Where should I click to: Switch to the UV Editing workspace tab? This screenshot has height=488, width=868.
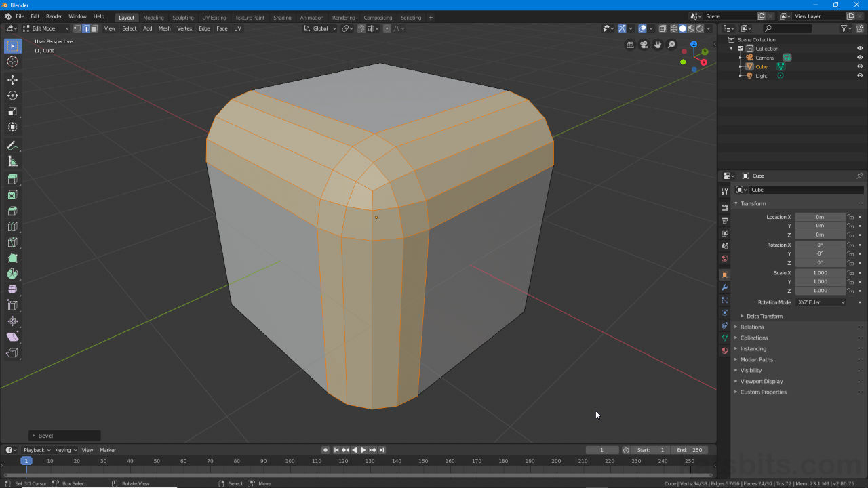(214, 18)
